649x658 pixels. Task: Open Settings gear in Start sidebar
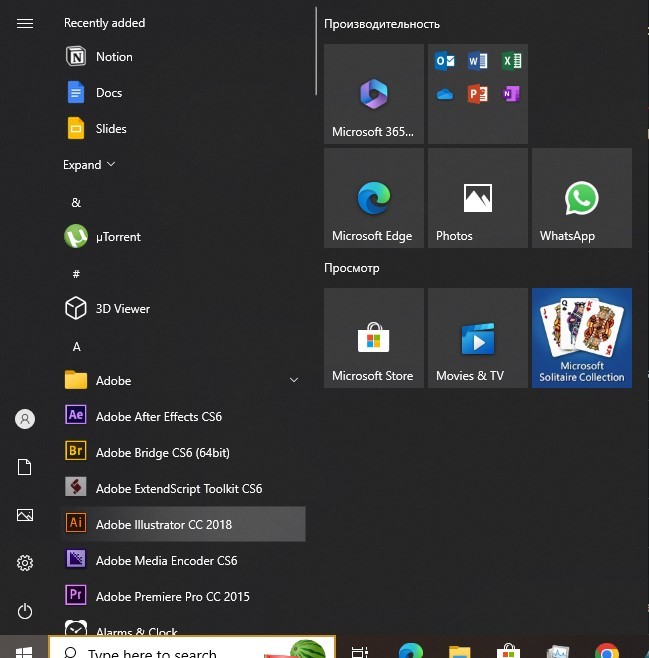pos(25,563)
